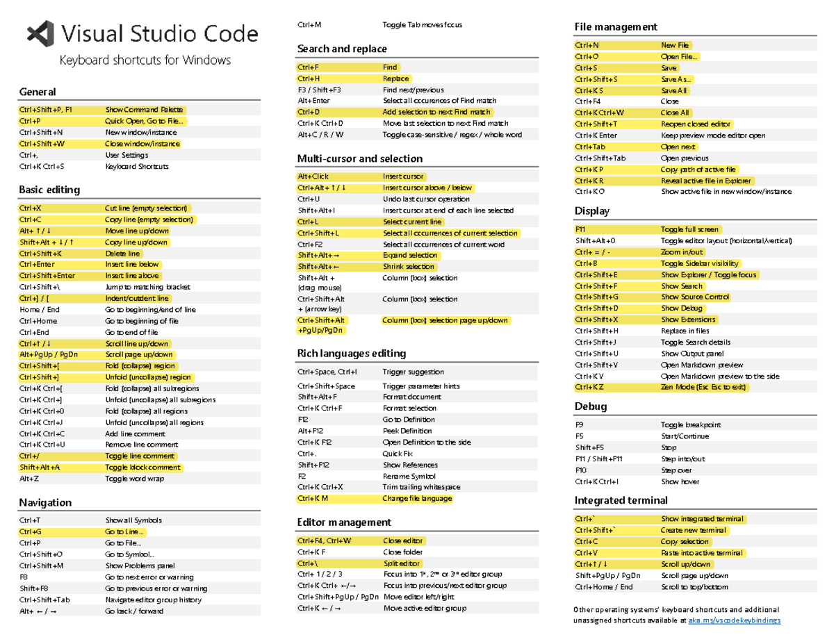Screen dimensions: 834x644
Task: Click the highlighted "Show Command Palette" entry
Action: pyautogui.click(x=144, y=110)
